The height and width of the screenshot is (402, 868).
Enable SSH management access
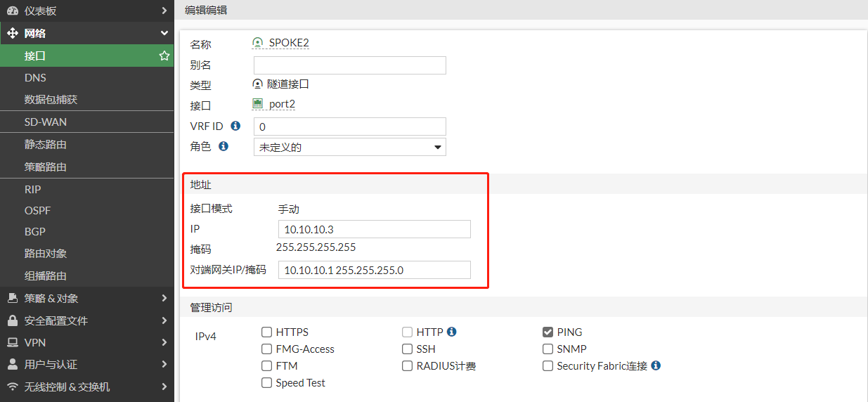407,349
